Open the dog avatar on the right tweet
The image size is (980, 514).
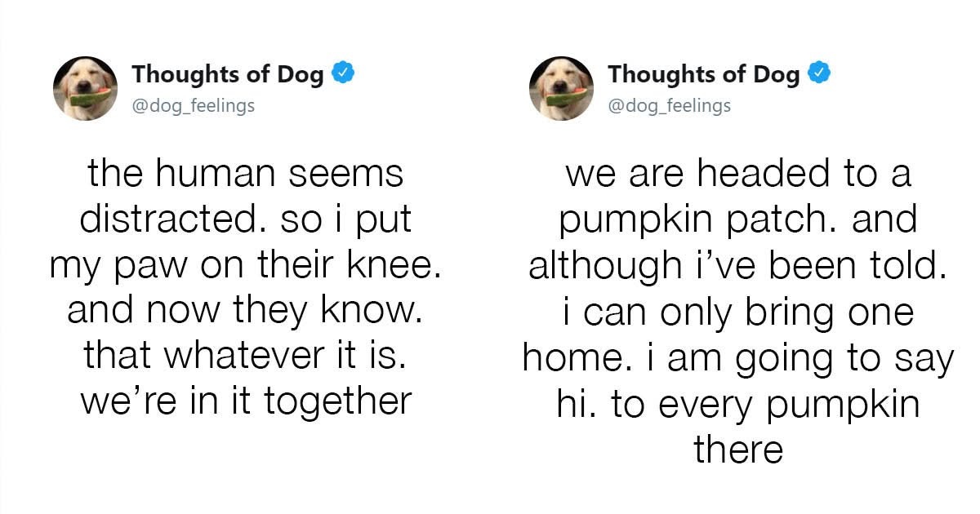[x=561, y=88]
